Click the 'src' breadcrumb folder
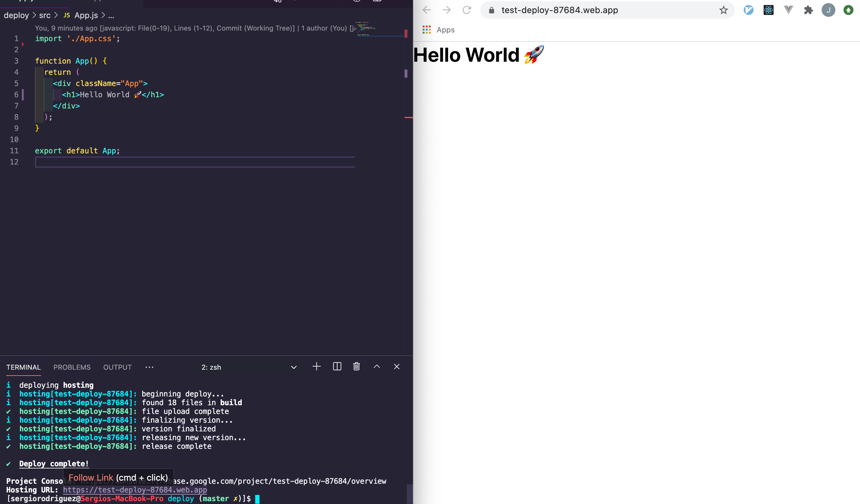860x504 pixels. pyautogui.click(x=45, y=16)
